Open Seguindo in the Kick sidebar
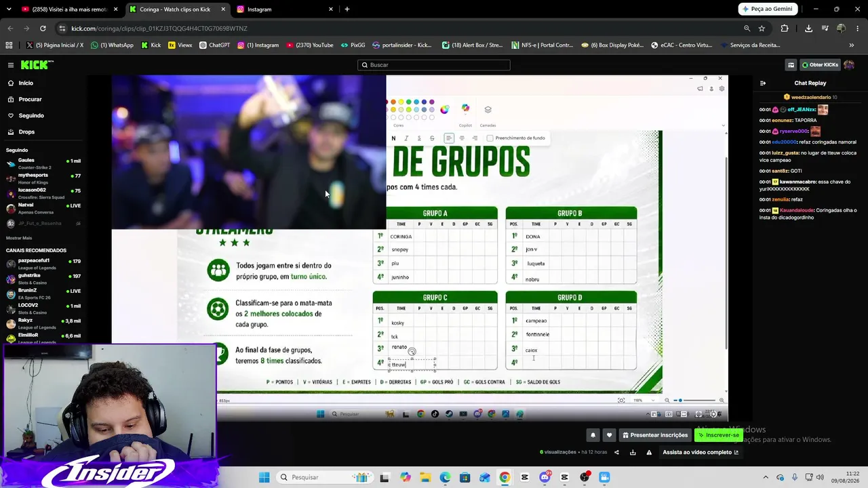This screenshot has height=488, width=868. click(x=25, y=115)
